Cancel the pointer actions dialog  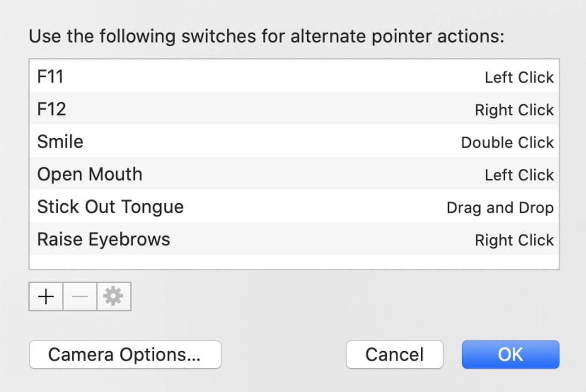394,354
